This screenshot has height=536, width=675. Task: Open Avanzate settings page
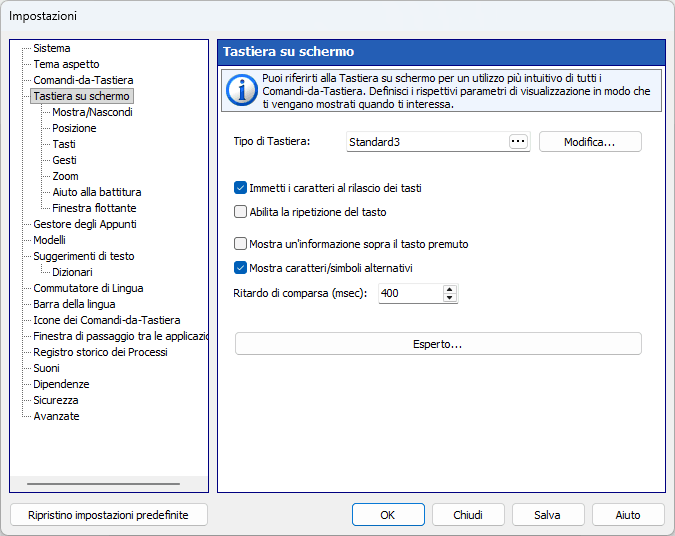pyautogui.click(x=56, y=416)
